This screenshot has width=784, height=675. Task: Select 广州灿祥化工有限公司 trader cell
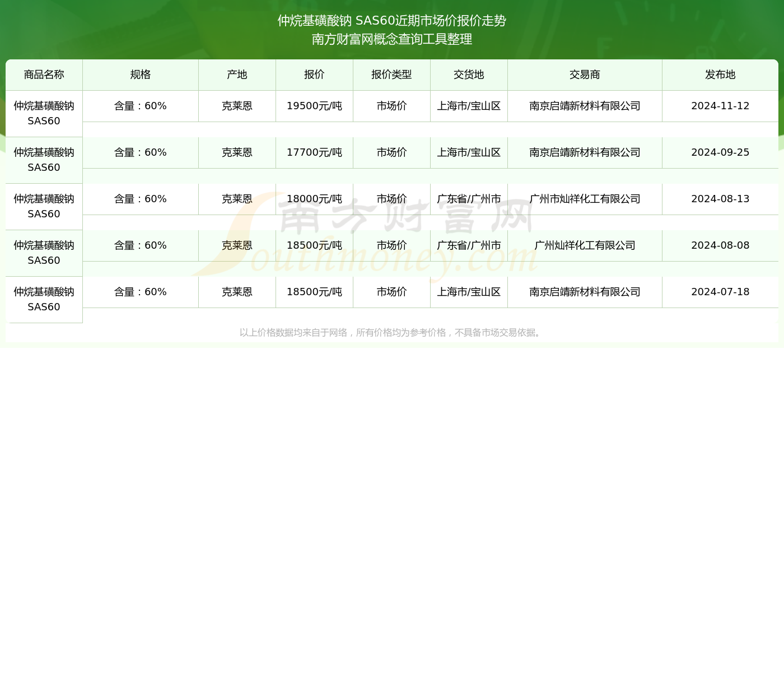(x=585, y=245)
